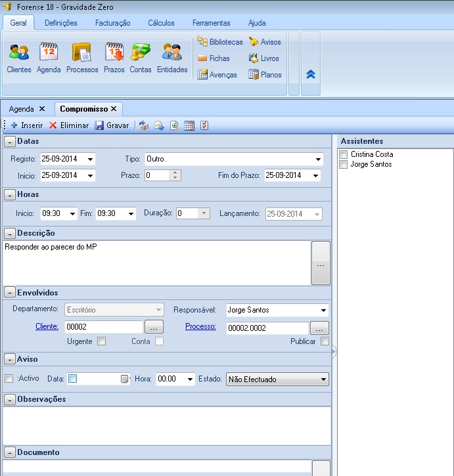This screenshot has width=454, height=476.
Task: Switch to the Geral ribbon tab
Action: 18,23
